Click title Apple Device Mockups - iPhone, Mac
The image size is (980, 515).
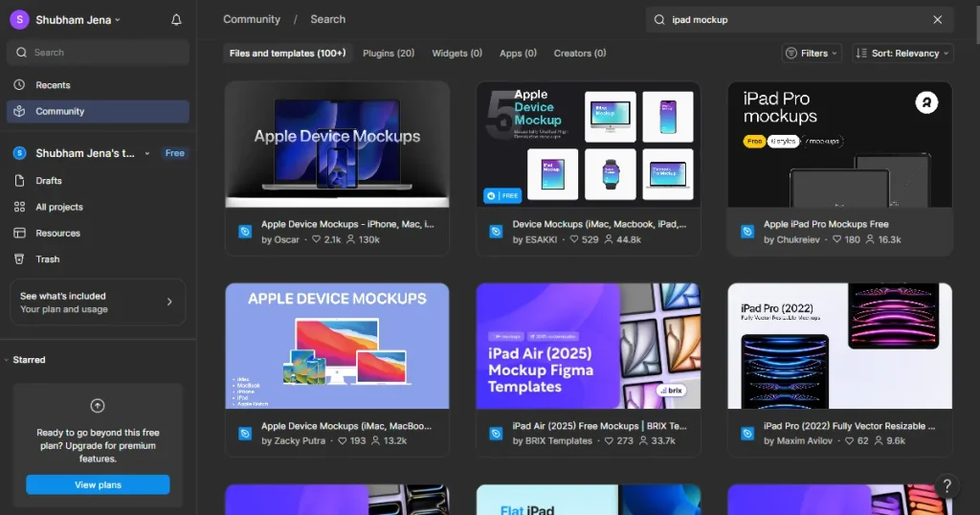coord(347,224)
